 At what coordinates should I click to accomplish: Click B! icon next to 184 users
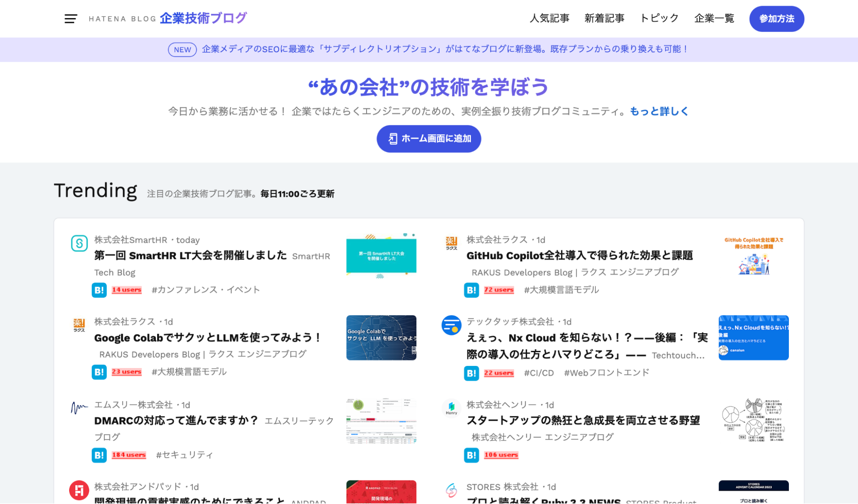pyautogui.click(x=99, y=455)
